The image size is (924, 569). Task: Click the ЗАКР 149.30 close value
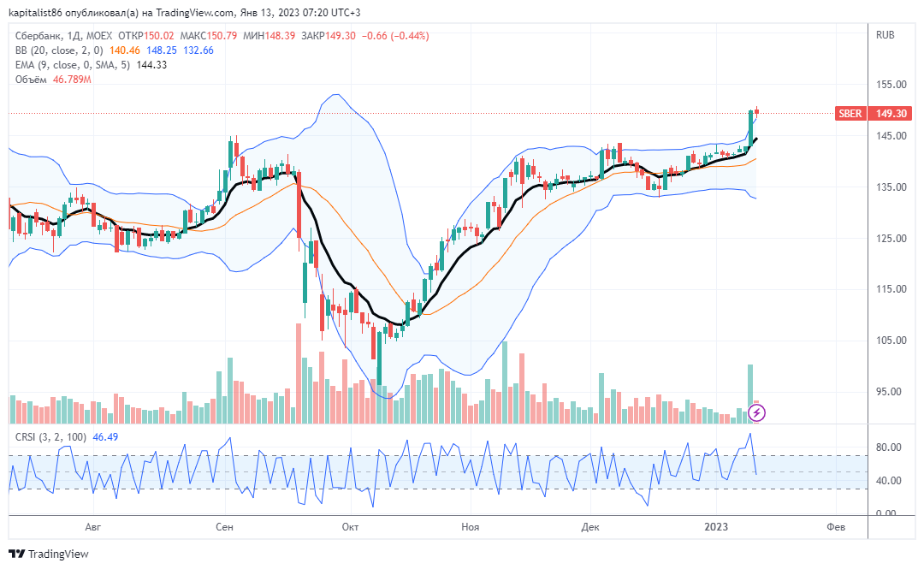[329, 36]
